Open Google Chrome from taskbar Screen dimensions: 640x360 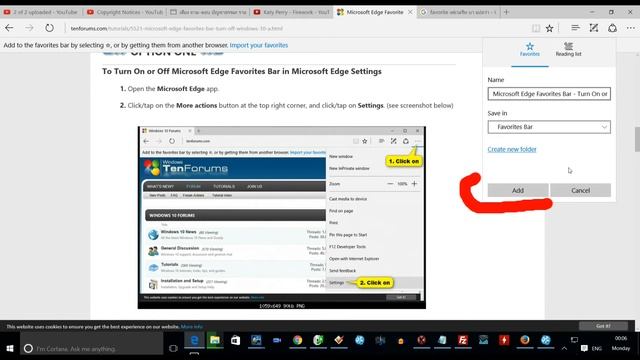[x=298, y=340]
